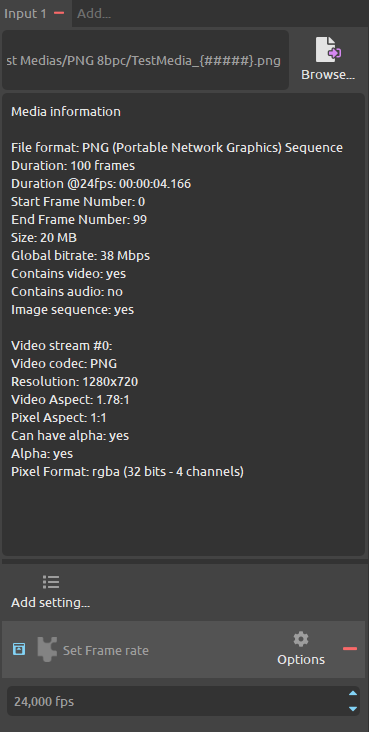Viewport: 369px width, 732px height.
Task: Click the Browse... text label
Action: tap(328, 75)
